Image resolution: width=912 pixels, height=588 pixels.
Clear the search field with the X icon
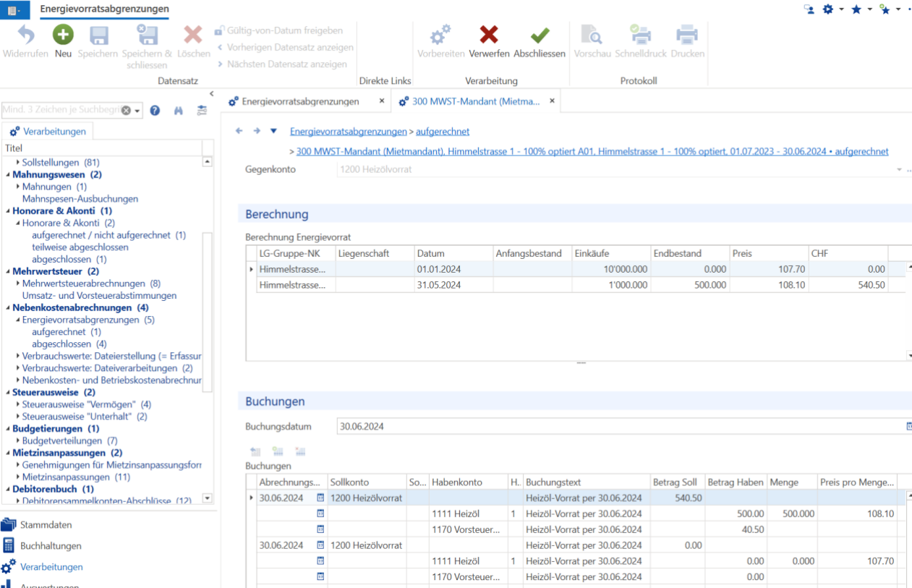coord(126,111)
